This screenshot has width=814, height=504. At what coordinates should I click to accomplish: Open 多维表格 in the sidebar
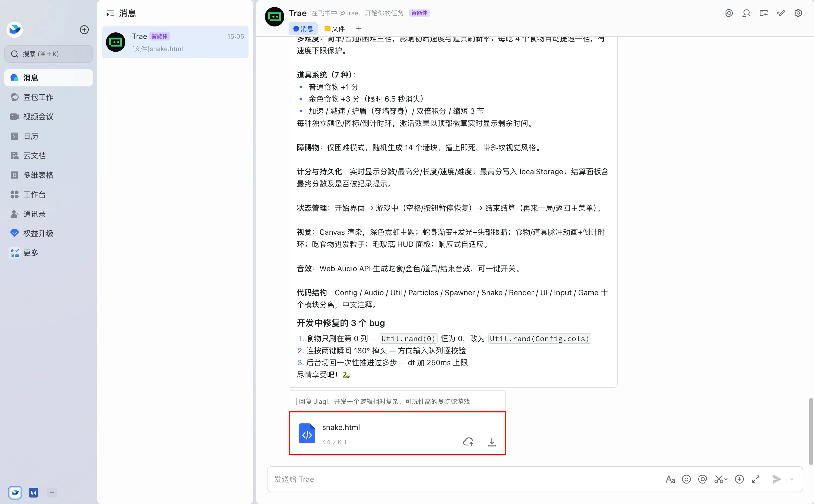coord(48,175)
